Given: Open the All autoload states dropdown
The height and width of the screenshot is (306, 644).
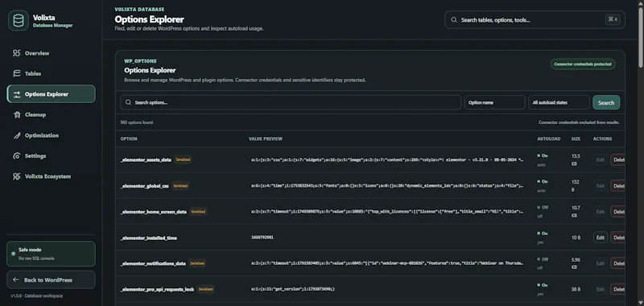Looking at the screenshot, I should [559, 102].
